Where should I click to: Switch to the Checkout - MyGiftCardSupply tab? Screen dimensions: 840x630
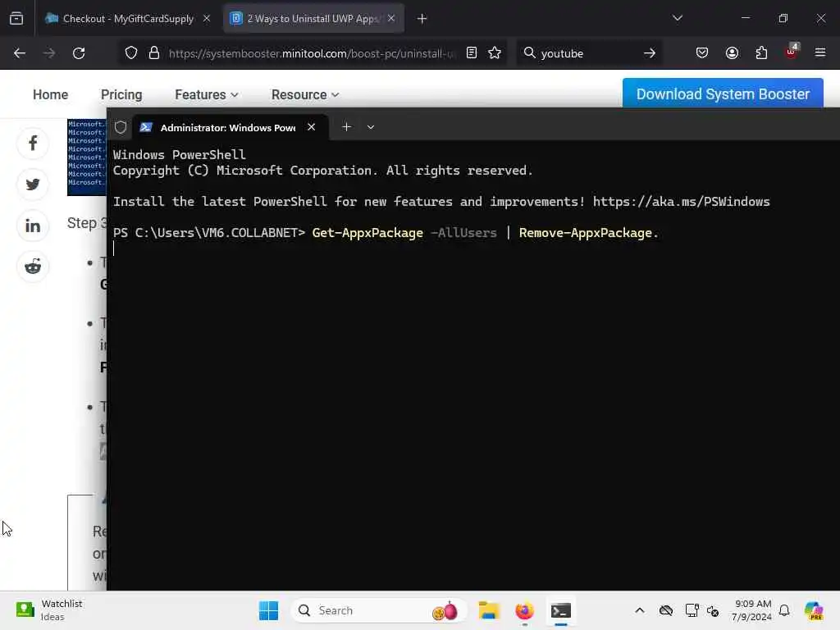click(x=128, y=19)
